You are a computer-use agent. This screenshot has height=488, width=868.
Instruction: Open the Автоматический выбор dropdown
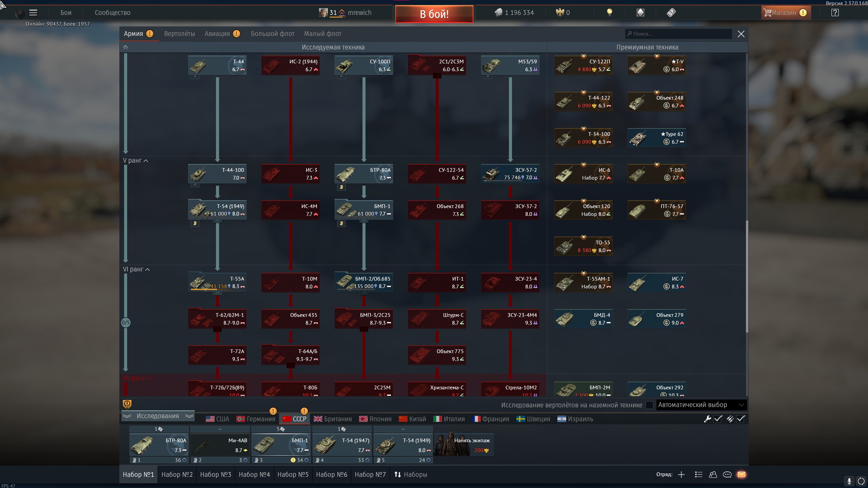(x=701, y=405)
